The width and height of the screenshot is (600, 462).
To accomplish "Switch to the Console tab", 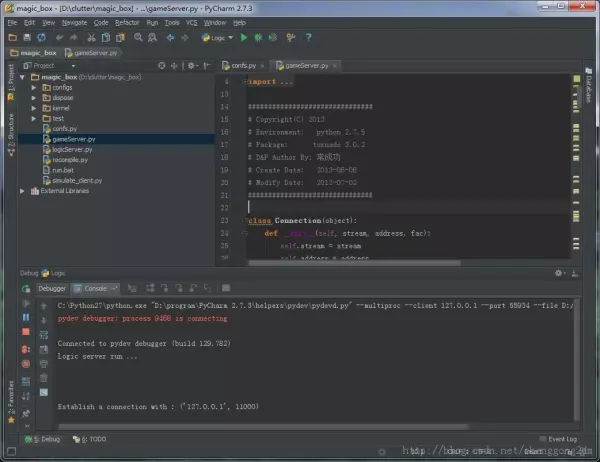I will point(95,289).
